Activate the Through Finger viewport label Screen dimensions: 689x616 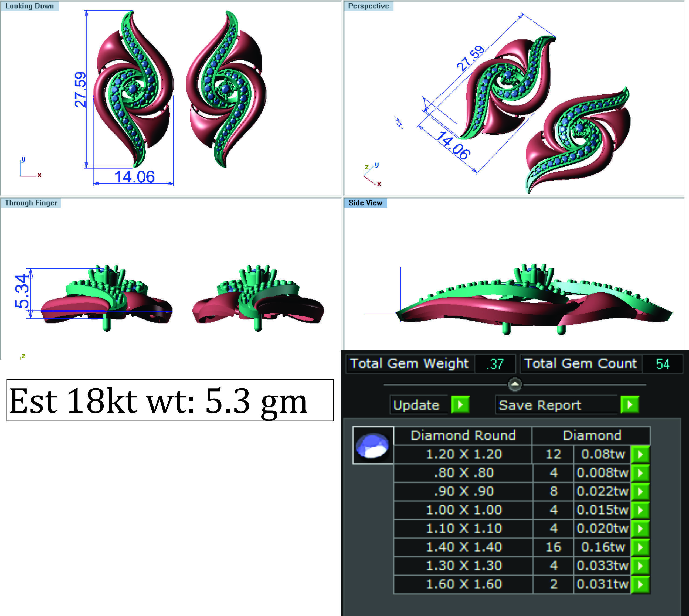pyautogui.click(x=31, y=203)
